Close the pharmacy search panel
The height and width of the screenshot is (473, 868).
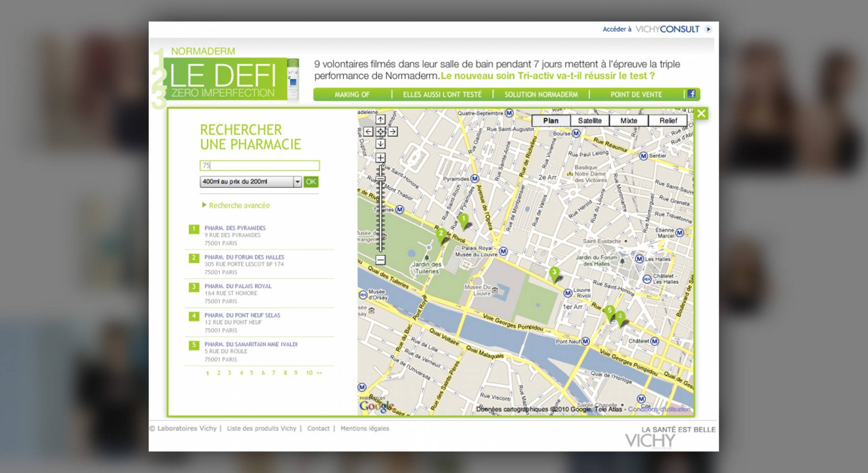pos(701,114)
